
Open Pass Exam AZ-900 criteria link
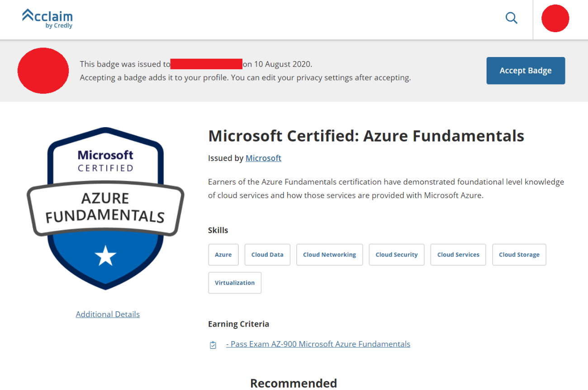coord(318,344)
